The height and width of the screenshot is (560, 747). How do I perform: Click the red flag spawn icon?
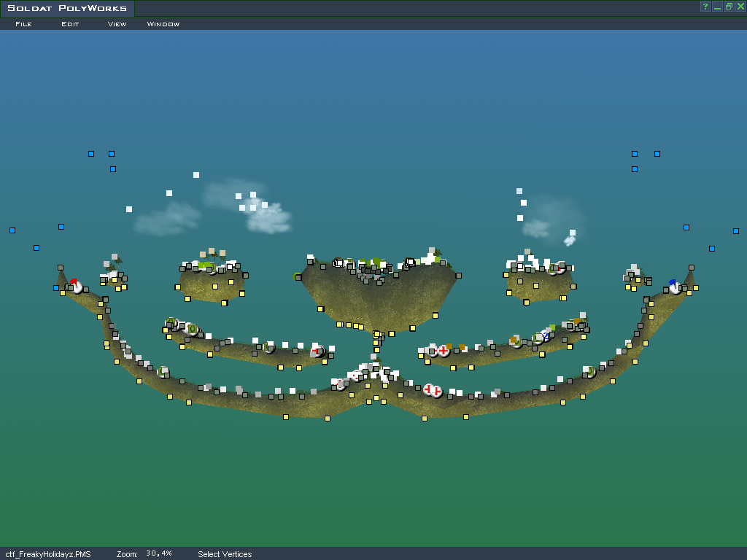pos(76,286)
